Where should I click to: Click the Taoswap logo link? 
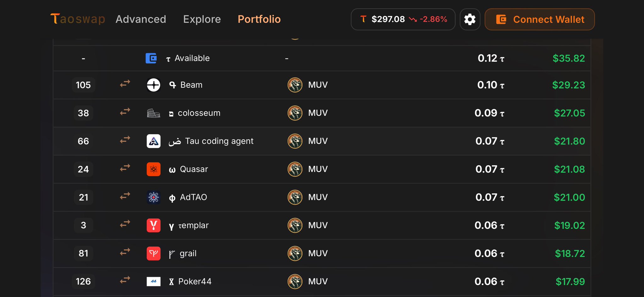tap(78, 19)
